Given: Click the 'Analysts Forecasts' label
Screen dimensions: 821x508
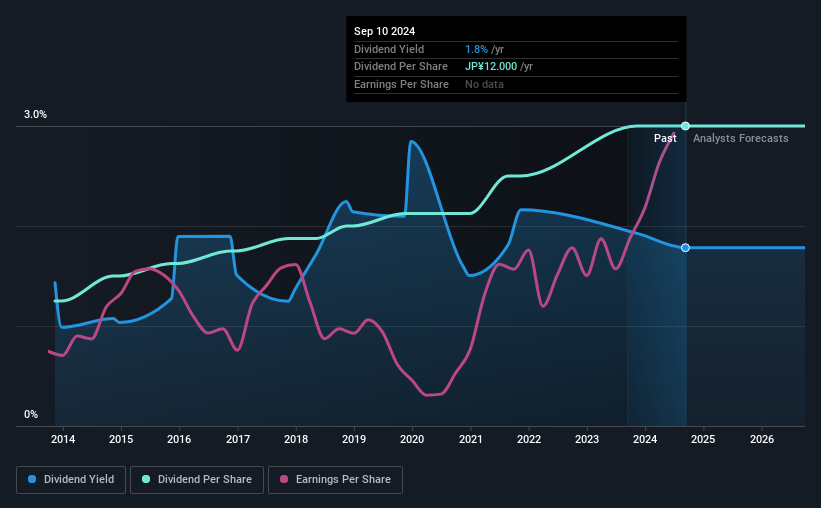Looking at the screenshot, I should (x=740, y=138).
